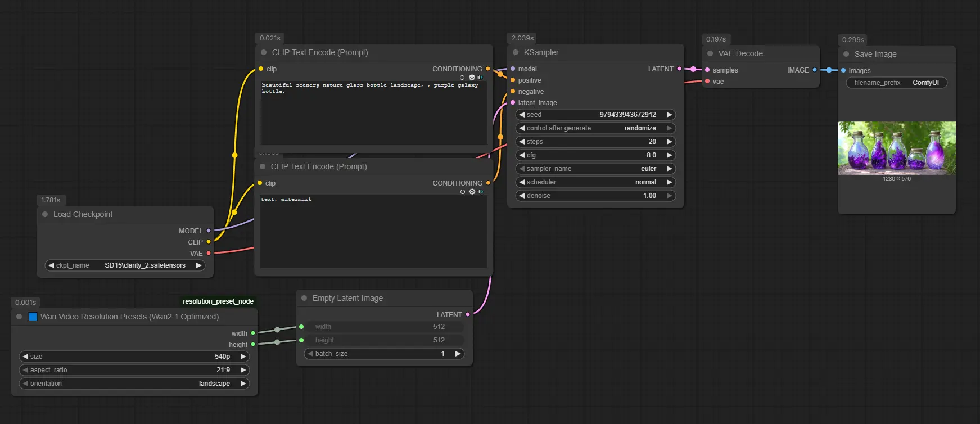Click the speaker icon above the text, watermark prompt
Image resolution: width=980 pixels, height=424 pixels.
[x=480, y=192]
